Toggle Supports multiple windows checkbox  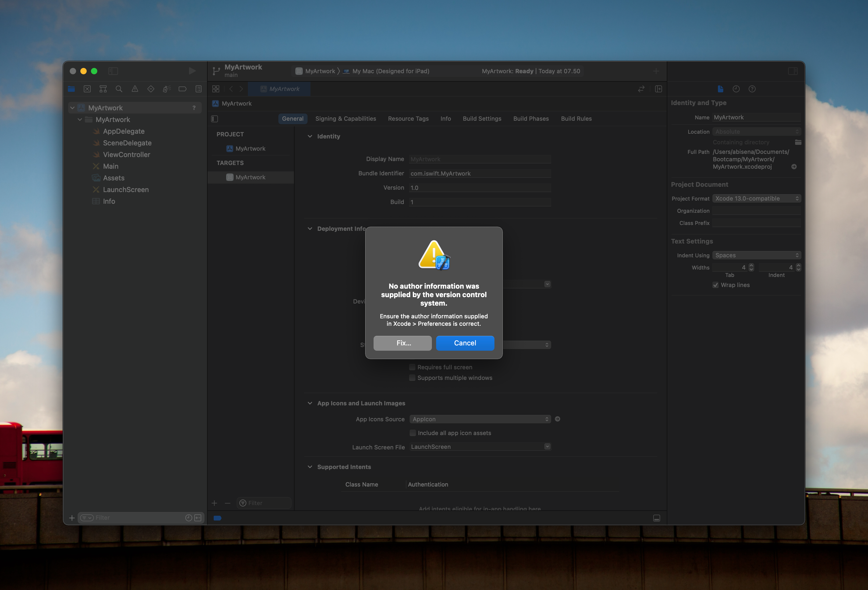click(412, 378)
